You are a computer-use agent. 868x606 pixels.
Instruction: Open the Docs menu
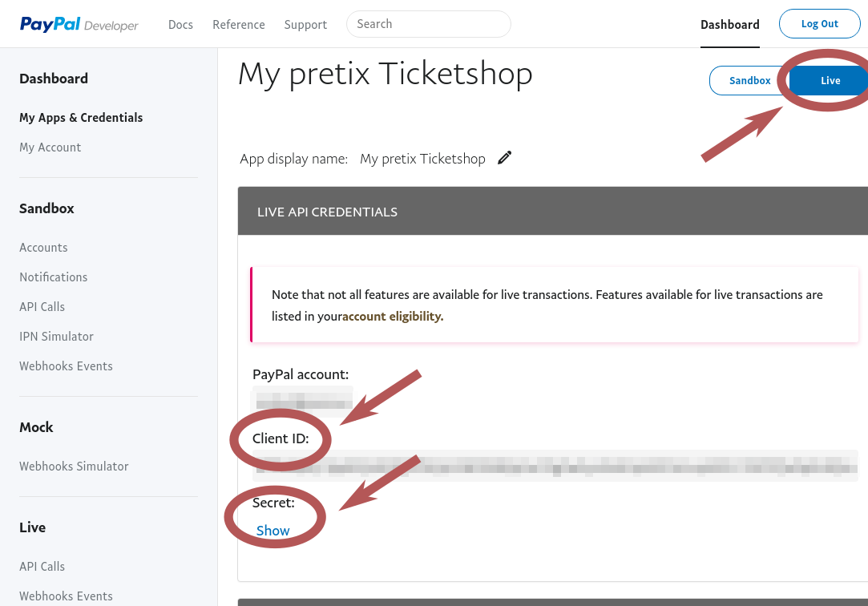pyautogui.click(x=180, y=25)
